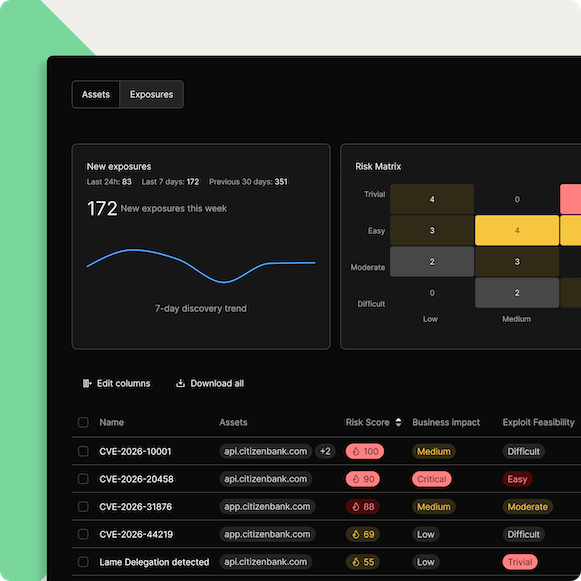Image resolution: width=581 pixels, height=581 pixels.
Task: Check the CVE-2026-31876 row checkbox
Action: pyautogui.click(x=83, y=507)
